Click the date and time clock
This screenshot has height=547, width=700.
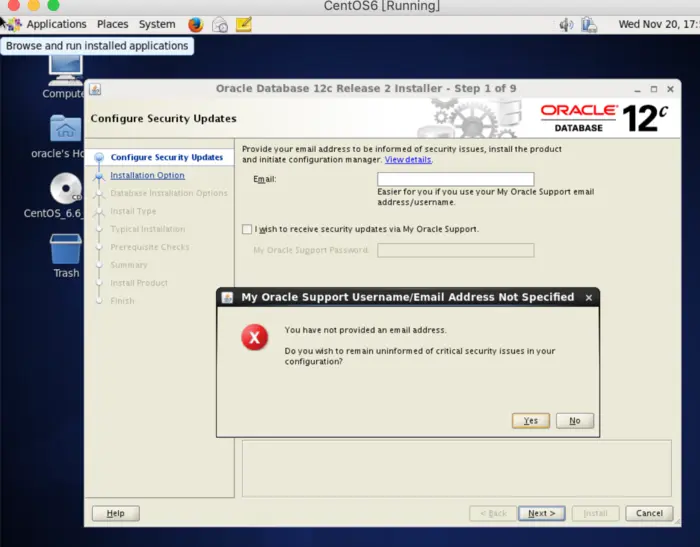[658, 24]
